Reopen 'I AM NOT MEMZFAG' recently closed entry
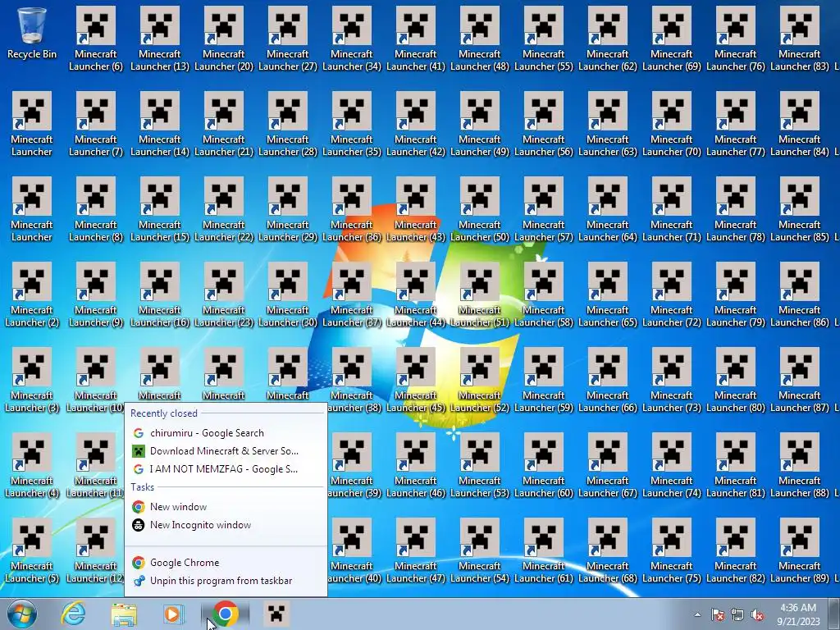840x630 pixels. (x=226, y=469)
